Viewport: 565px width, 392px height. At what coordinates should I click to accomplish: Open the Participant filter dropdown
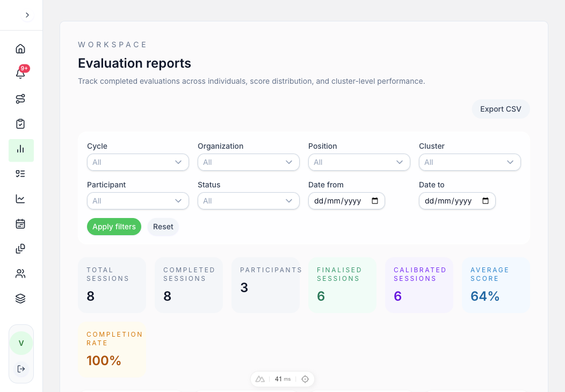click(x=138, y=201)
